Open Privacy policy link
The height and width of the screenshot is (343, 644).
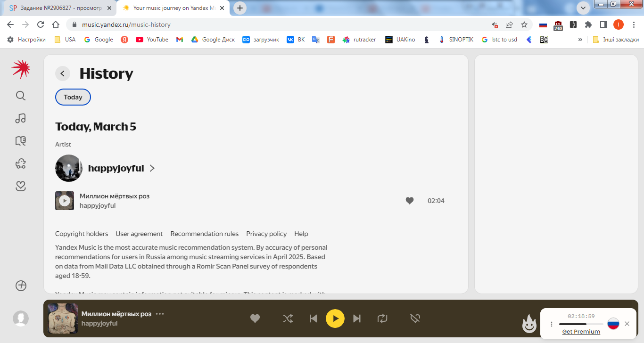click(x=266, y=234)
